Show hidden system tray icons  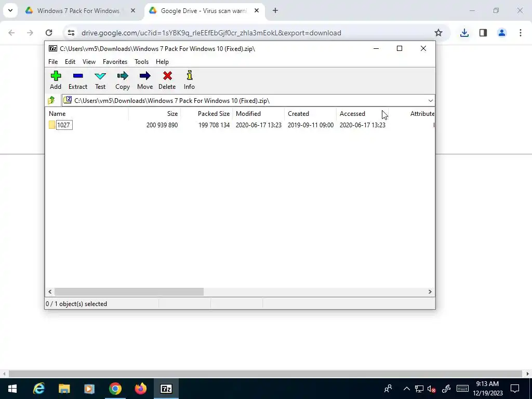click(406, 389)
